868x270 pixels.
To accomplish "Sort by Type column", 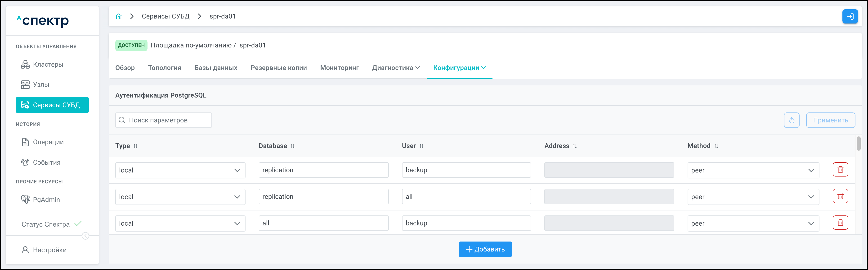I will 135,146.
